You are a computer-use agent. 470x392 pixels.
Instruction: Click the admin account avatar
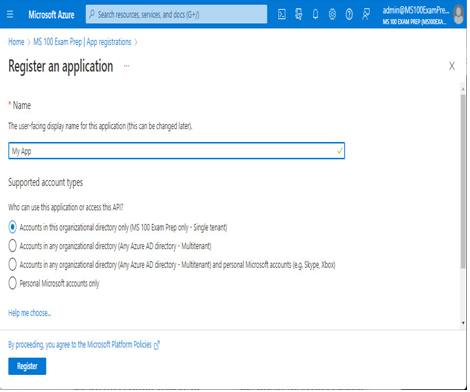(459, 15)
